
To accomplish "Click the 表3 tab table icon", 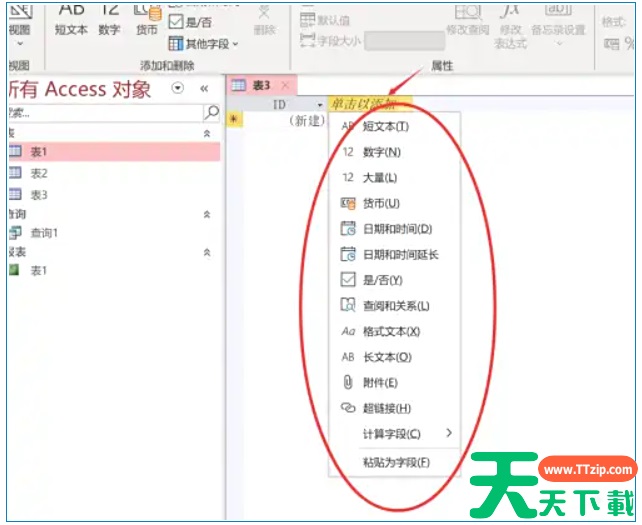I will pyautogui.click(x=238, y=86).
